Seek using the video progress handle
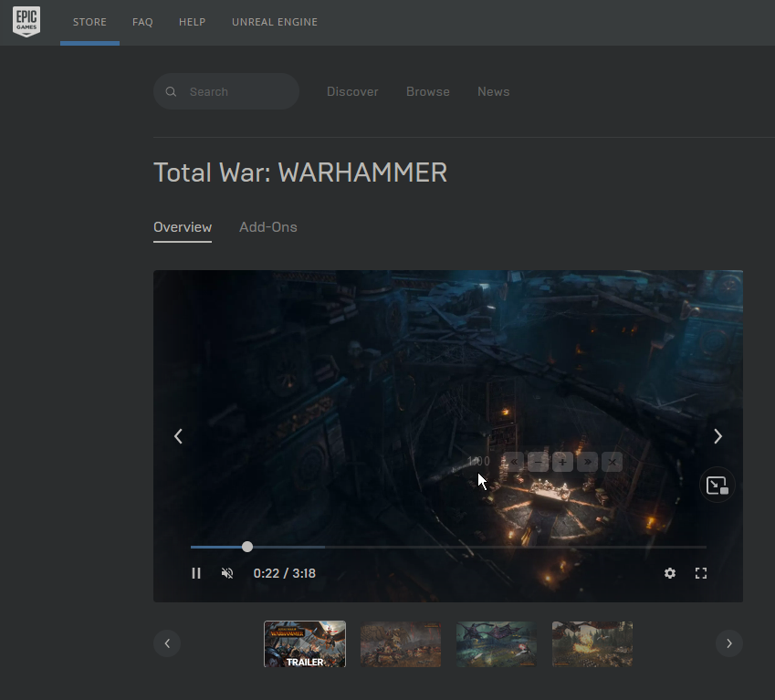Viewport: 775px width, 700px height. (x=247, y=547)
